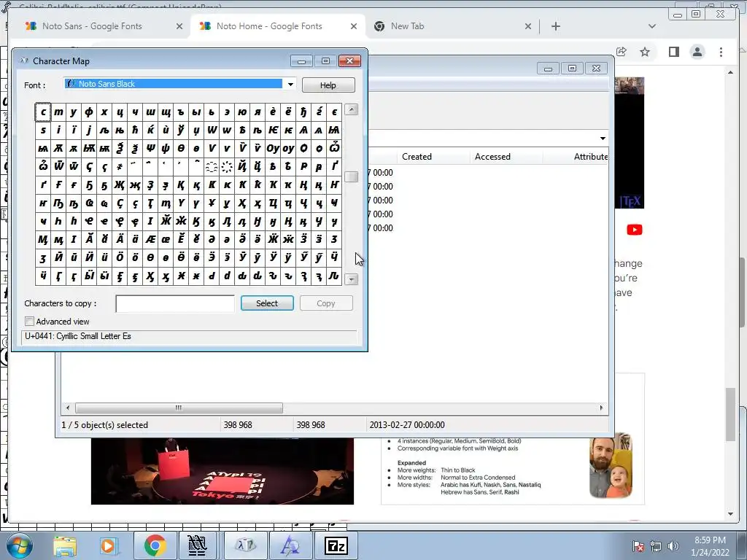
Task: Click the network icon in system tray
Action: coord(656,546)
